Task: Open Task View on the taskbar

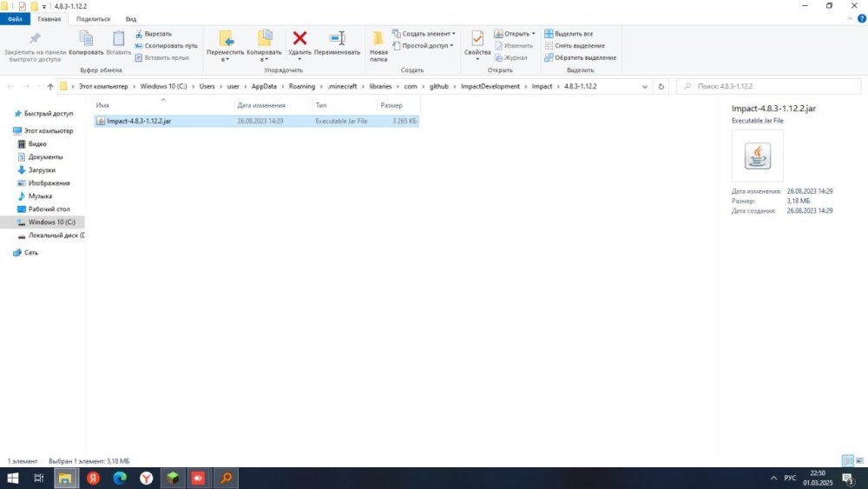Action: pyautogui.click(x=39, y=478)
